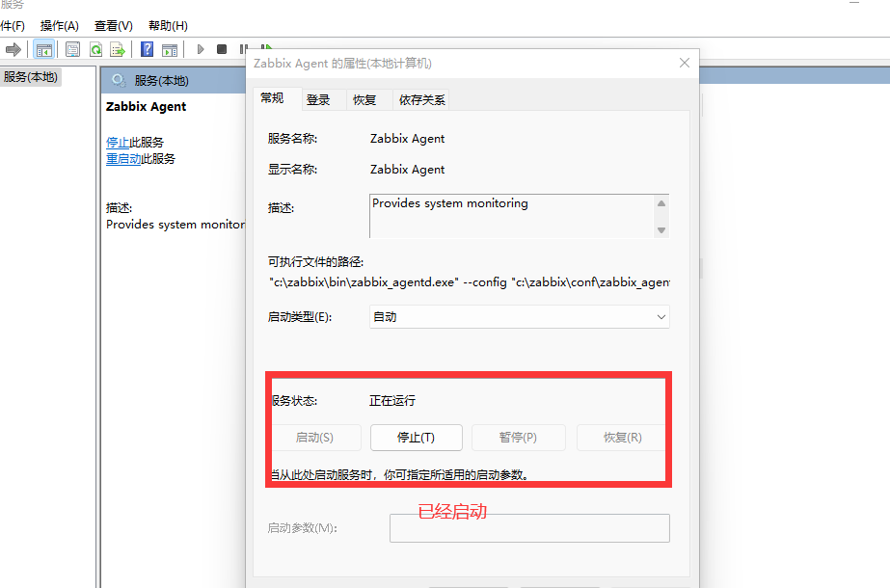The height and width of the screenshot is (588, 890).
Task: Click the 服务(本地) header title
Action: [161, 81]
